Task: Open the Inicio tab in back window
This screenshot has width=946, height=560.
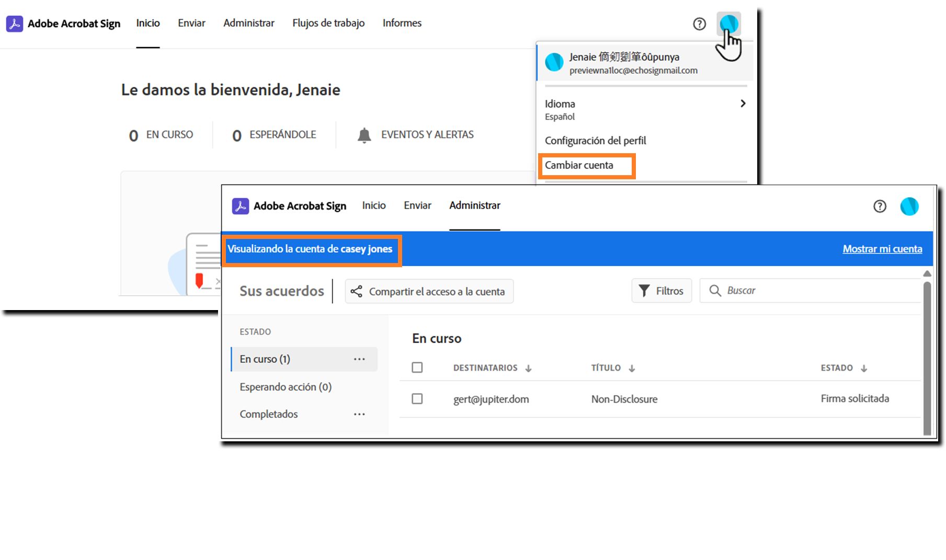Action: pos(148,23)
